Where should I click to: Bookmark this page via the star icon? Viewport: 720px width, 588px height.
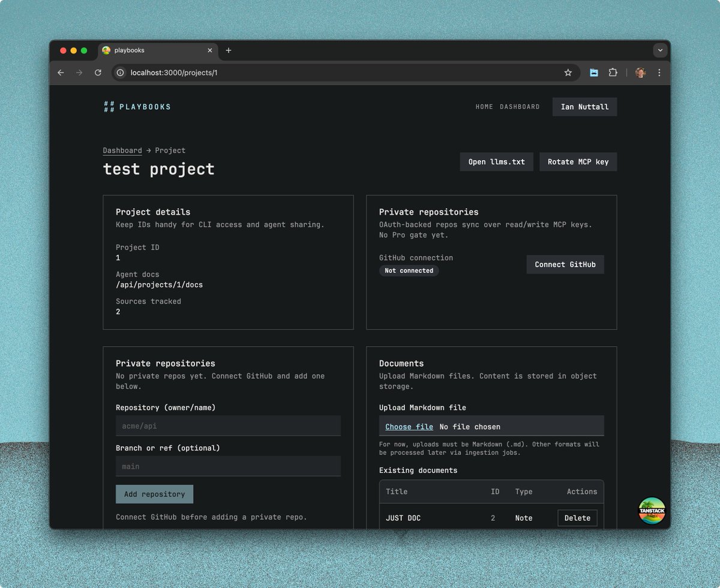tap(568, 73)
